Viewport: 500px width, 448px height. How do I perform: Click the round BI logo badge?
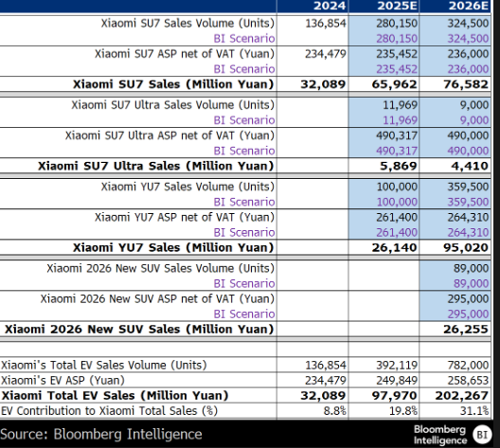pos(482,435)
